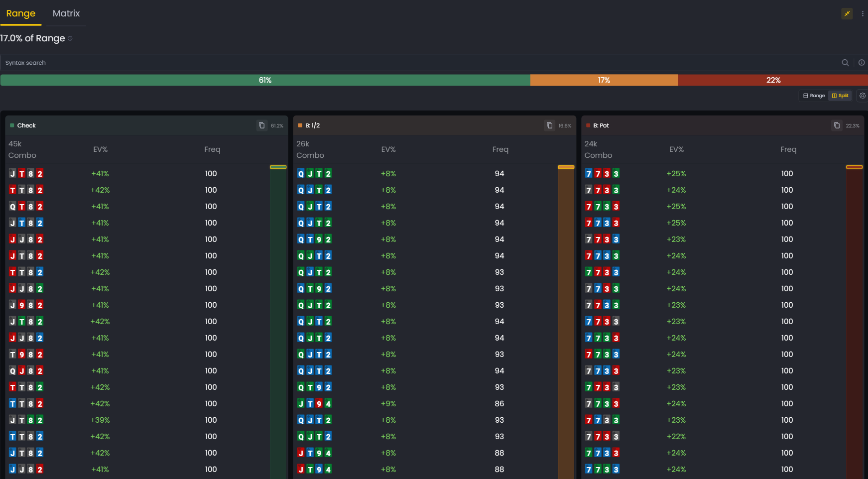This screenshot has height=479, width=868.
Task: Copy the B: 1/2 column combos
Action: pyautogui.click(x=549, y=125)
